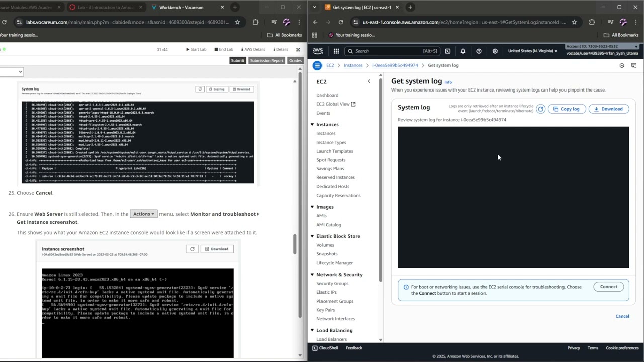644x362 pixels.
Task: Click the Info link beside Get system log
Action: [x=448, y=82]
